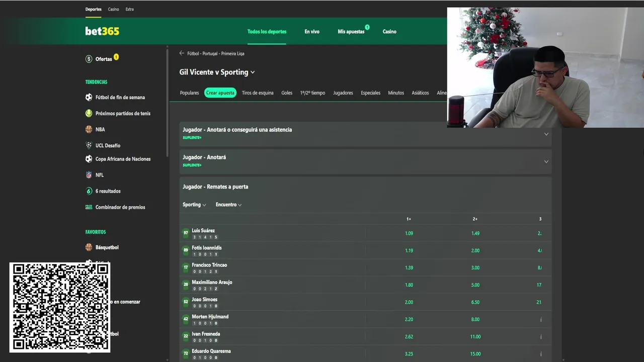Expand the Jugador - Anotará market
The width and height of the screenshot is (644, 362).
(x=366, y=161)
